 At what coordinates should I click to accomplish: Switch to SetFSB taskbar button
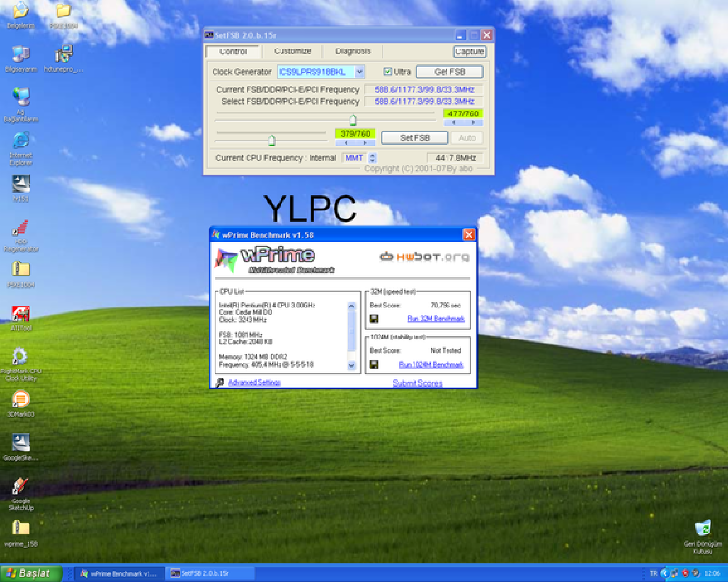coord(210,574)
